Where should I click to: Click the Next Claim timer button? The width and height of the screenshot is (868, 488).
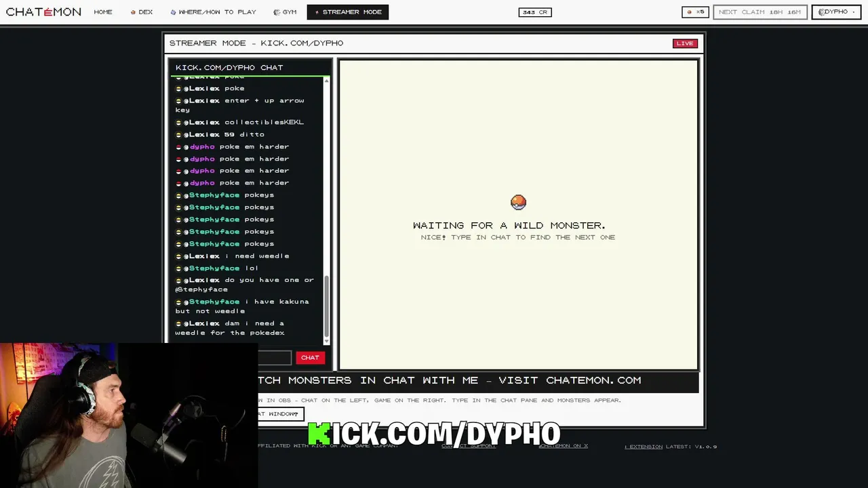[759, 12]
